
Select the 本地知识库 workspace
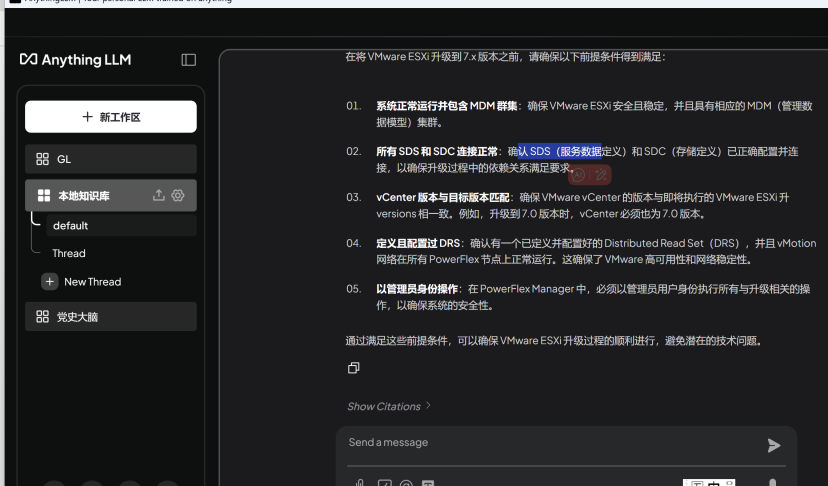(111, 195)
